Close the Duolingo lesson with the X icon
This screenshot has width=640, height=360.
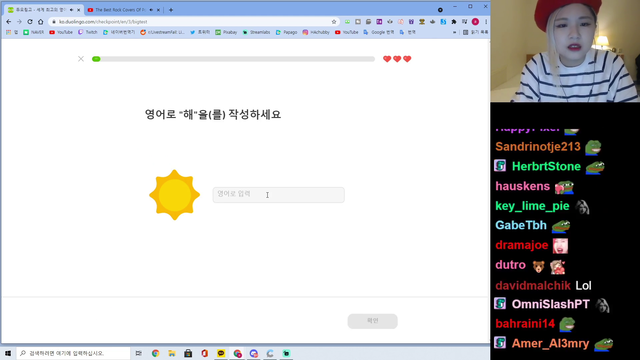(x=81, y=59)
